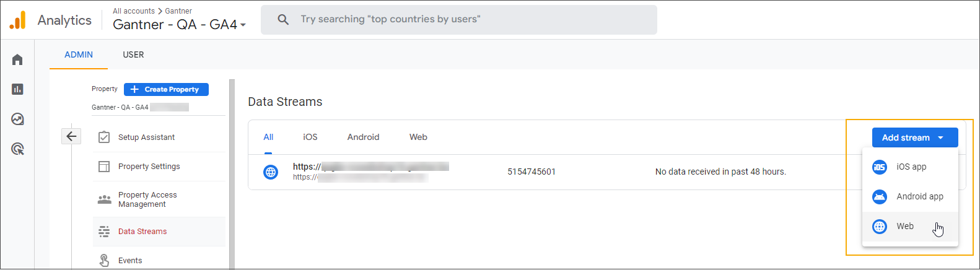The height and width of the screenshot is (270, 980).
Task: Click the Property Access Management people icon
Action: [x=104, y=199]
